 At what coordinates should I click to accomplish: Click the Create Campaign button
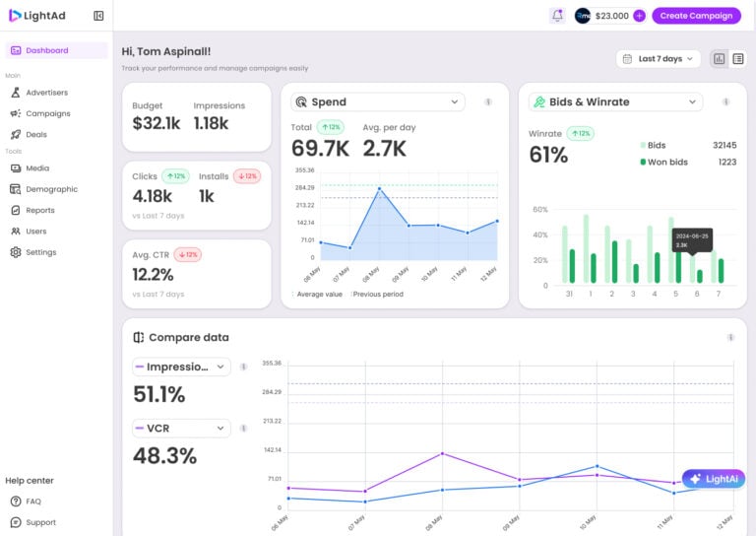pyautogui.click(x=696, y=16)
